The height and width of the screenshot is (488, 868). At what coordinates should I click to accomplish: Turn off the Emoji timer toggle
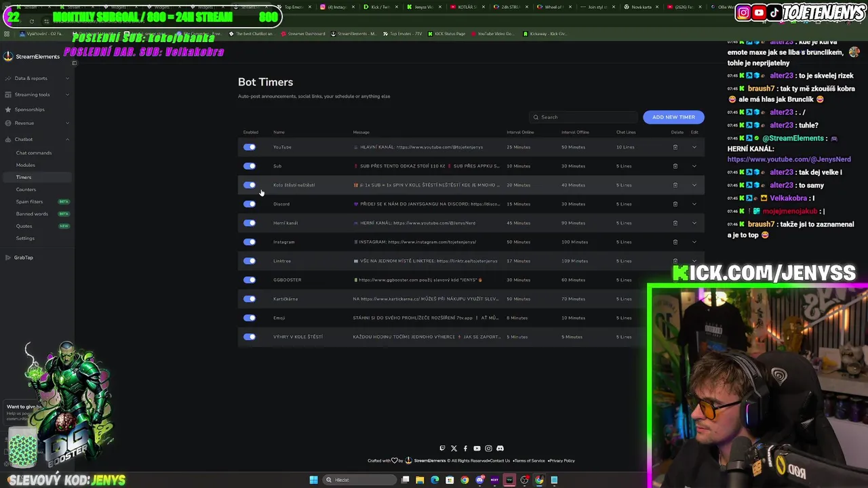[x=250, y=318]
